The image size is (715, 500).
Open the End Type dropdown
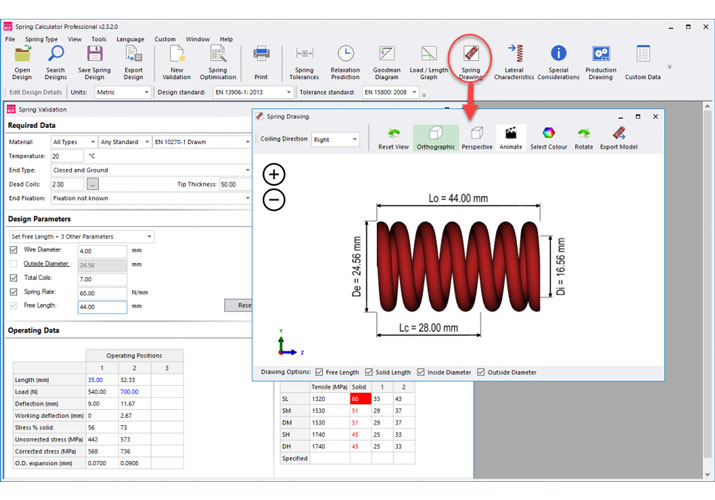[x=150, y=170]
